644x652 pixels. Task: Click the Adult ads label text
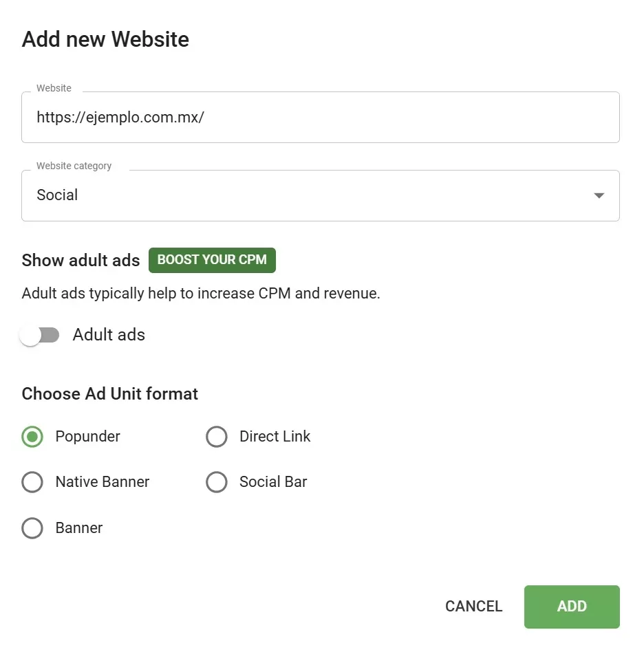point(109,335)
